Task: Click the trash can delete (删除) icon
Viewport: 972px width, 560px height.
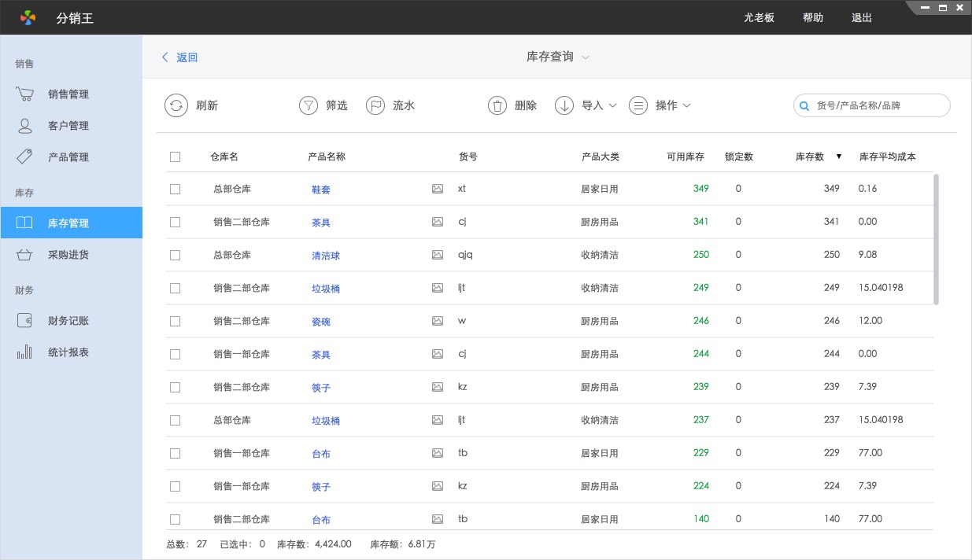Action: click(x=497, y=105)
